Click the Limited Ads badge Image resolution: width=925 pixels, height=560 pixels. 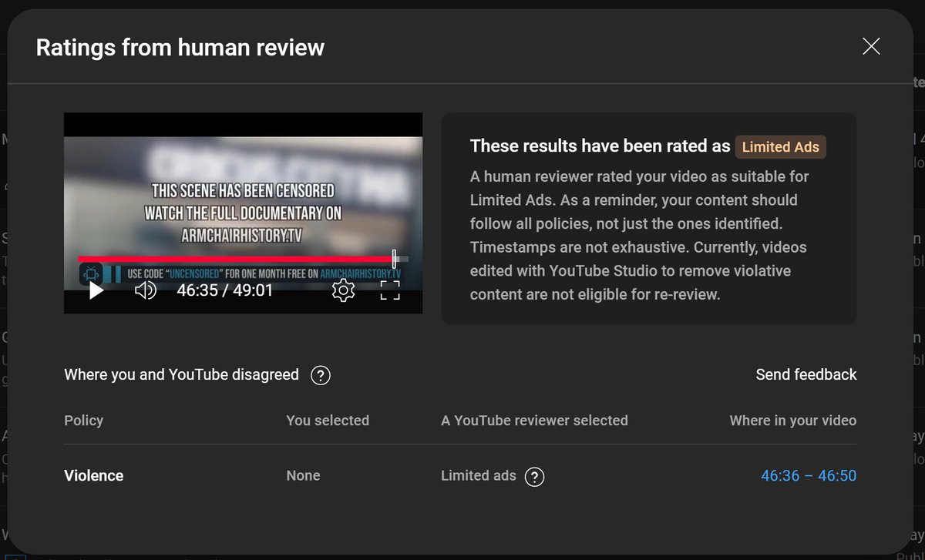coord(780,146)
